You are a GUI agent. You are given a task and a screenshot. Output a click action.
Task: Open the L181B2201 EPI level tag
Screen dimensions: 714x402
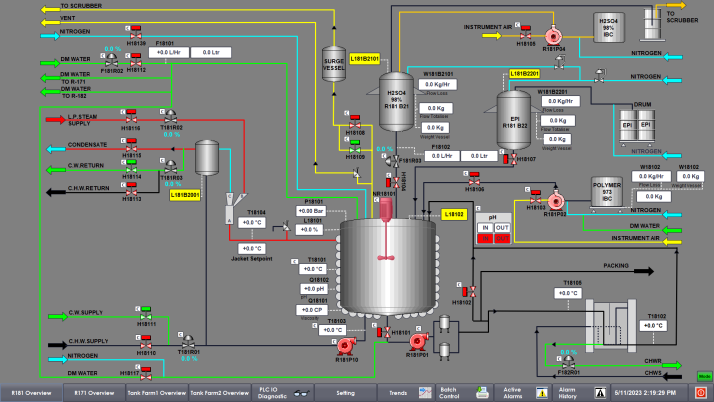pos(524,74)
